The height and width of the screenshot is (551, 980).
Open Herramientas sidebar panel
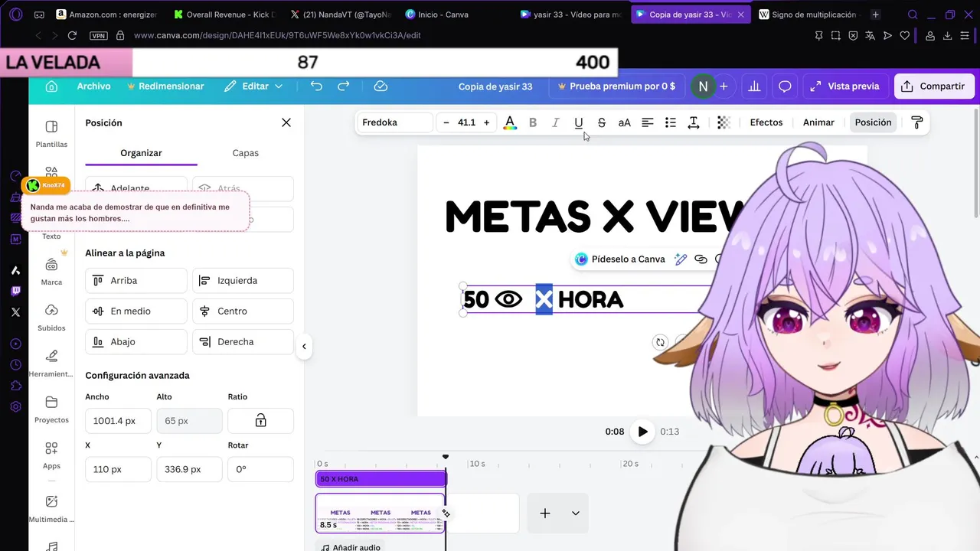tap(51, 364)
